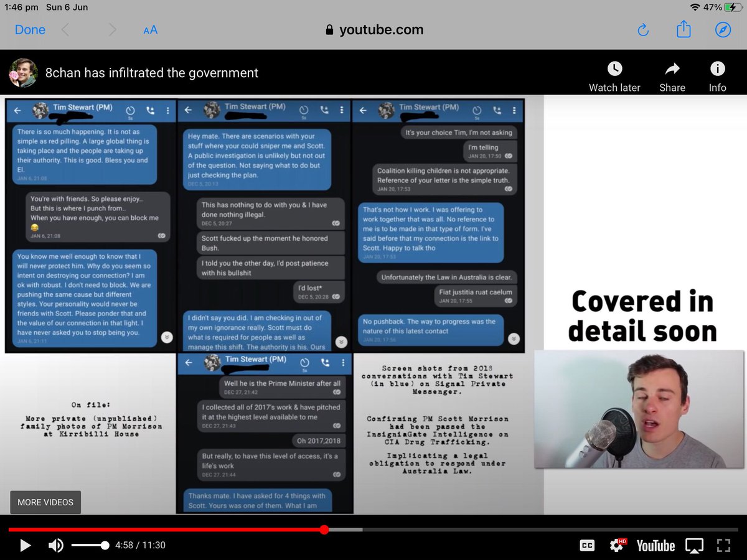Show video Info panel
This screenshot has width=747, height=560.
point(717,77)
